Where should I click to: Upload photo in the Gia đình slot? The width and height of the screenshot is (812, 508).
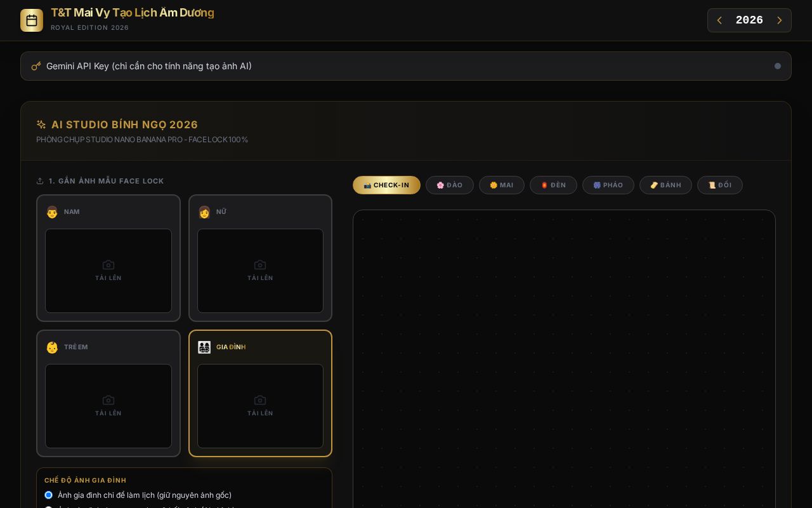pos(260,406)
